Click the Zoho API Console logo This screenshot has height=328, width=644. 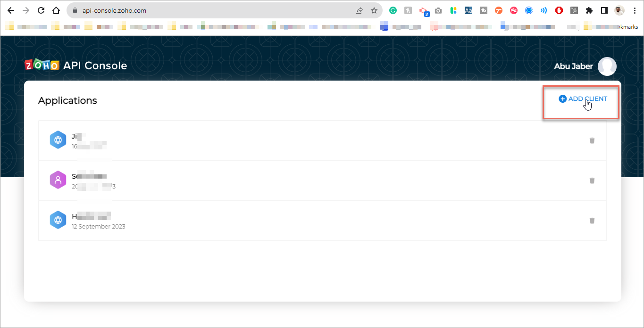[76, 66]
